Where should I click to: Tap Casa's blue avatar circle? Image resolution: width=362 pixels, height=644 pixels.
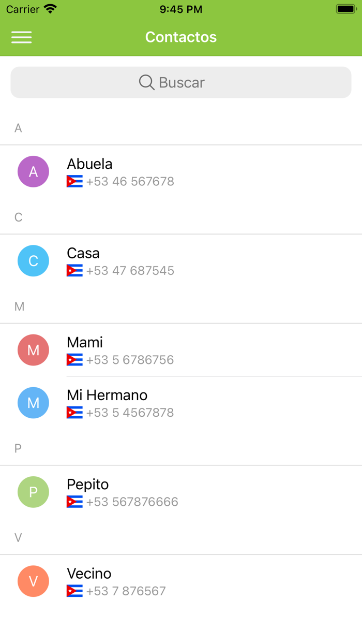(x=33, y=260)
